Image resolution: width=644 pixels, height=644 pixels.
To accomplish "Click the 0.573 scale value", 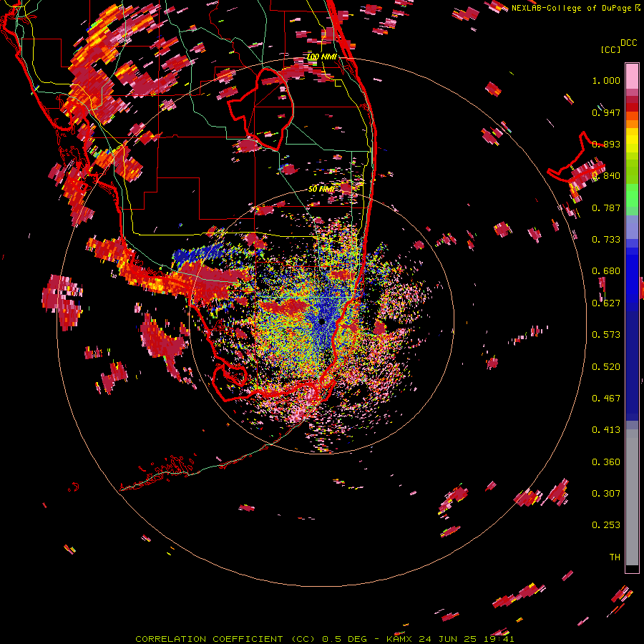I will [x=606, y=335].
